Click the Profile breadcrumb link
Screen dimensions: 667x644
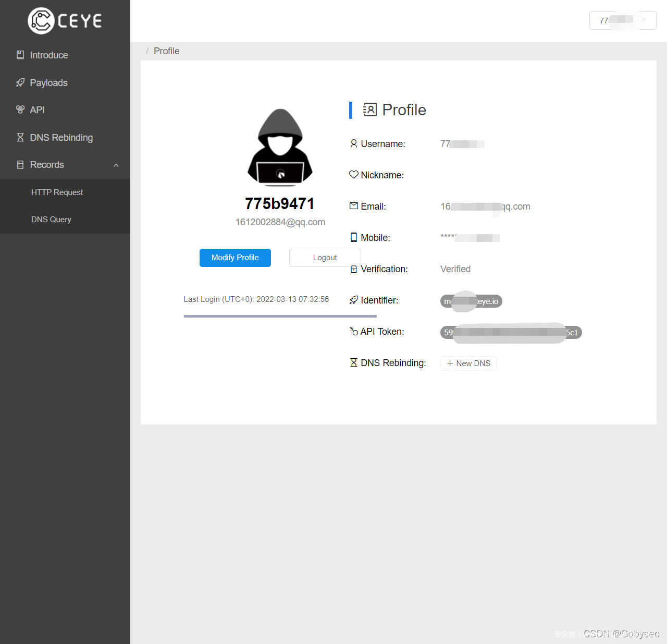coord(166,51)
